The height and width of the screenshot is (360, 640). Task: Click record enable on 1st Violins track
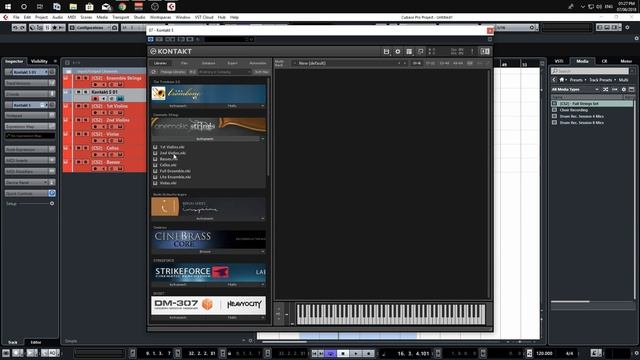coord(95,113)
